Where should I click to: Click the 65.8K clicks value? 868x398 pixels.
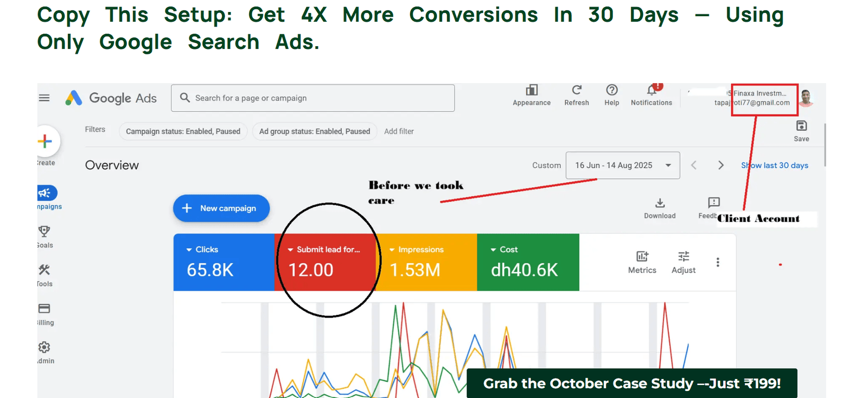pos(210,270)
